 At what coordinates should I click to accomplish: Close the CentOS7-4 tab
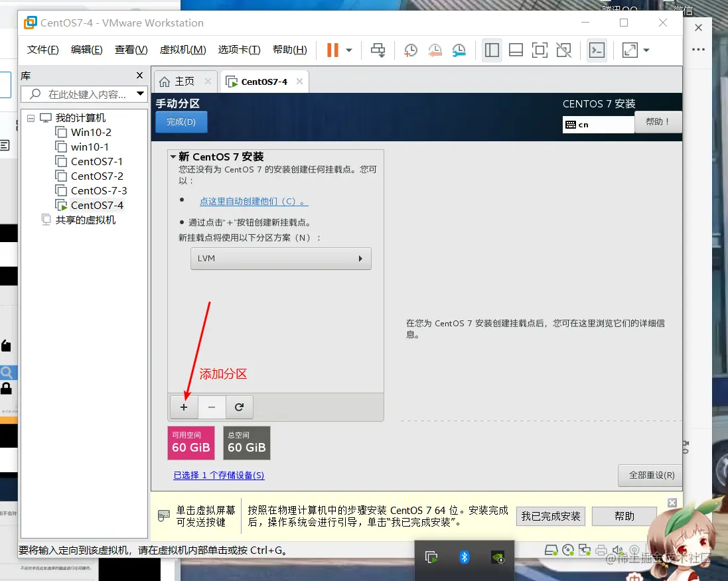point(299,81)
